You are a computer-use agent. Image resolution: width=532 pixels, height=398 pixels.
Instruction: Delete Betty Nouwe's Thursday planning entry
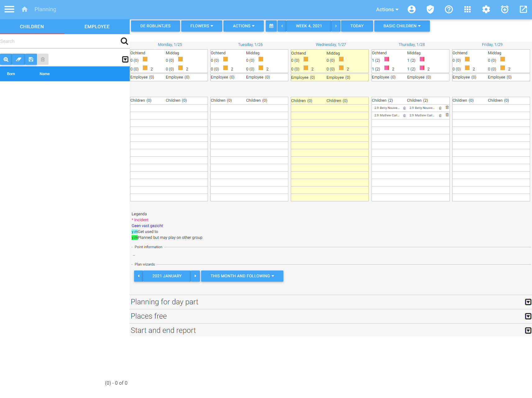[447, 108]
